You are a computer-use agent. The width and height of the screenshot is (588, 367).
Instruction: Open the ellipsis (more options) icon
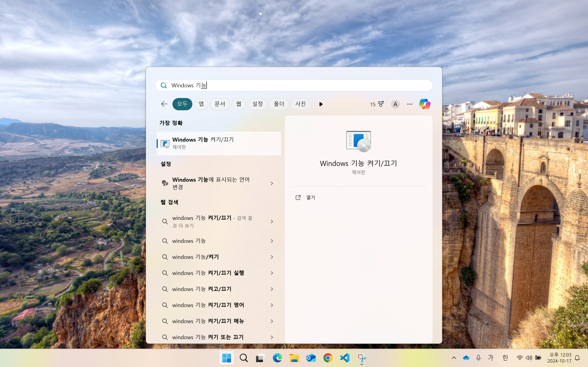coord(410,104)
